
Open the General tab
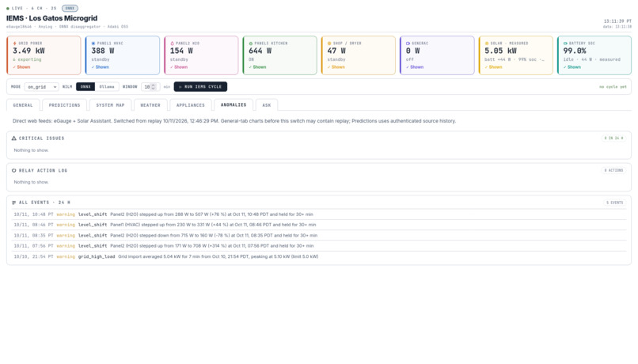coord(23,105)
